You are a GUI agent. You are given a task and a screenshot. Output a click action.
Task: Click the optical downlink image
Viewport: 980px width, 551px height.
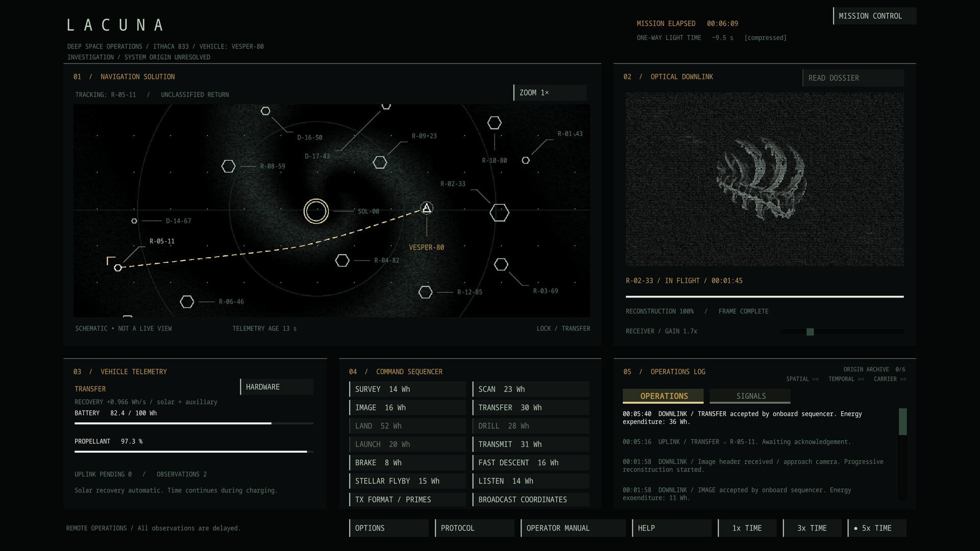765,180
